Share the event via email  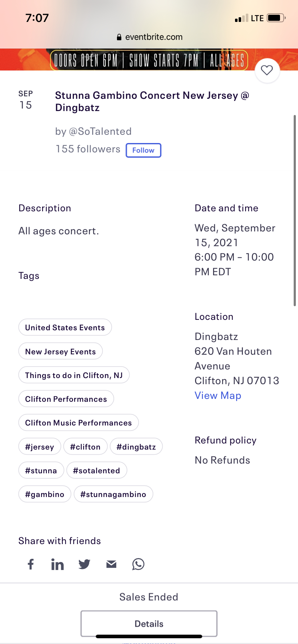tap(111, 564)
